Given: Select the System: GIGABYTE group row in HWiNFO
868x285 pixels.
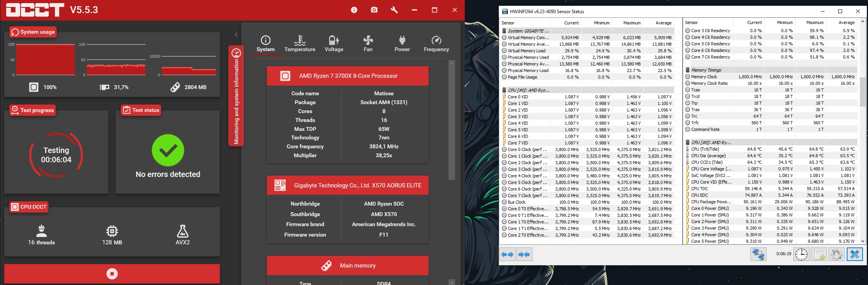Looking at the screenshot, I should (587, 31).
